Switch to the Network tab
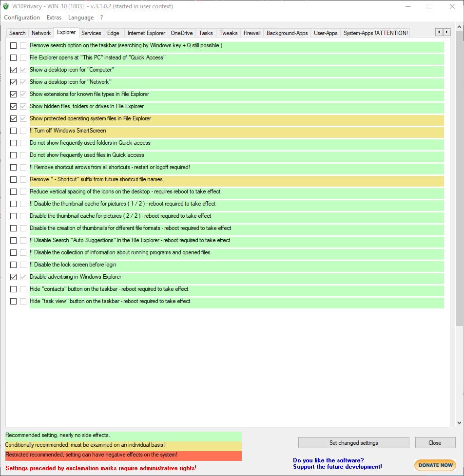The image size is (464, 476). coord(41,33)
